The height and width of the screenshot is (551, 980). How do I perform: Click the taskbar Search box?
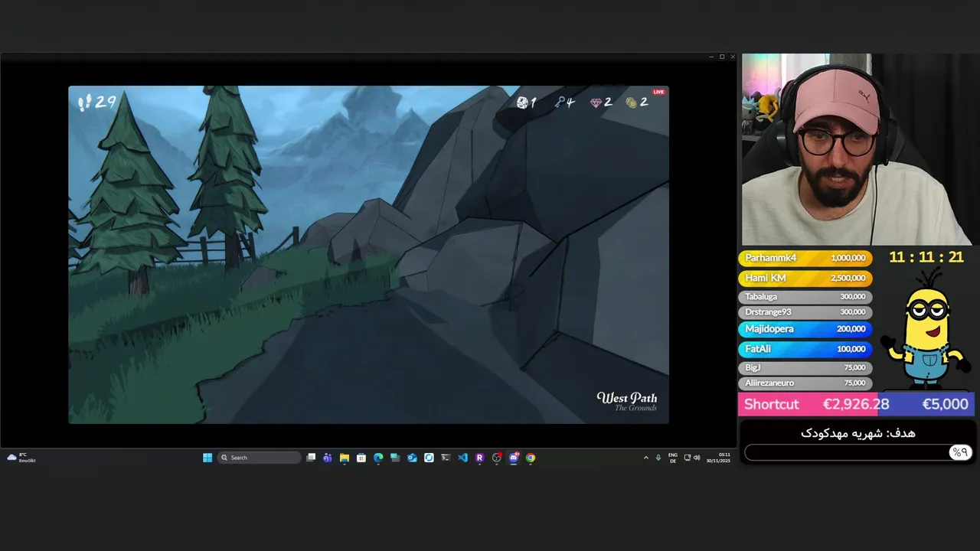[260, 458]
